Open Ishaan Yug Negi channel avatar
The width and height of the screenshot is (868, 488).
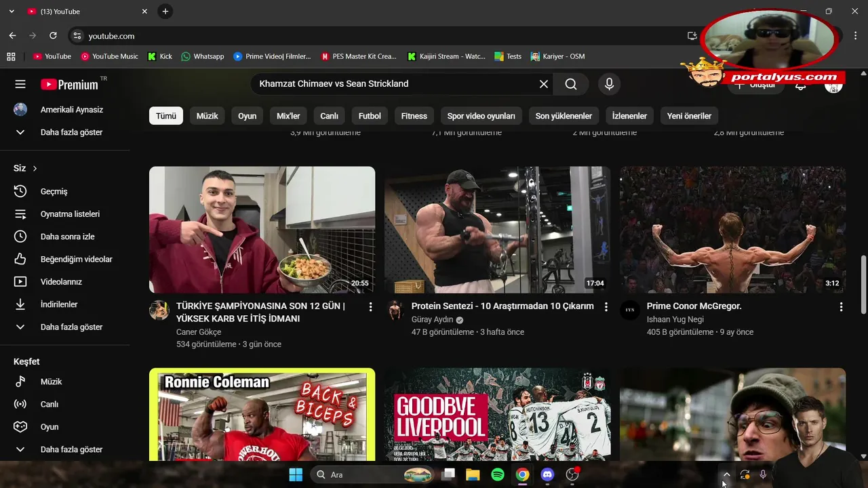630,310
